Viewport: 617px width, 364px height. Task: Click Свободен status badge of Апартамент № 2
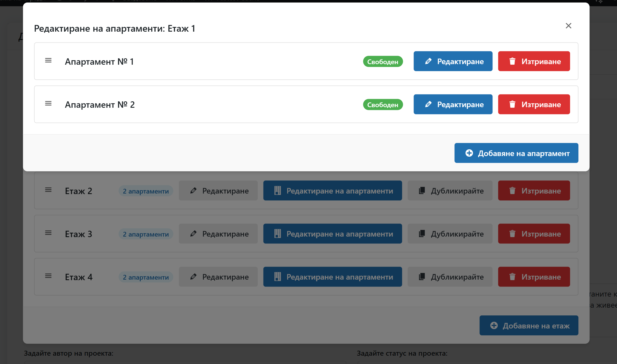tap(383, 105)
